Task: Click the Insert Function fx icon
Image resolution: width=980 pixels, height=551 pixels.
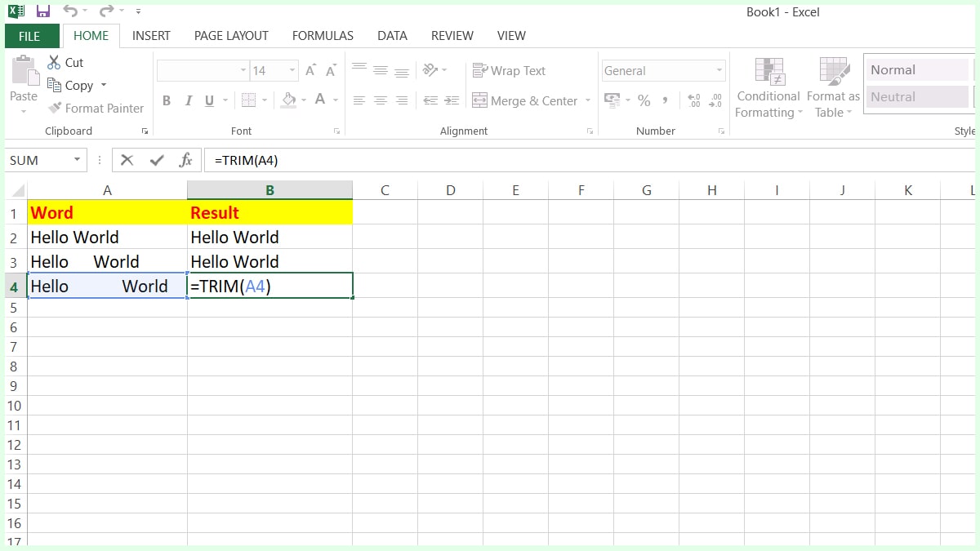Action: (185, 160)
